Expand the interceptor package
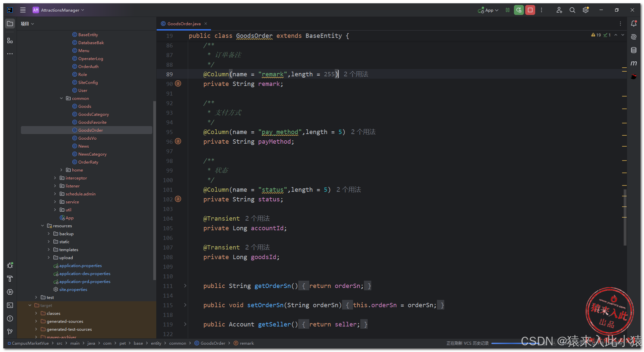The image size is (644, 352). point(55,178)
